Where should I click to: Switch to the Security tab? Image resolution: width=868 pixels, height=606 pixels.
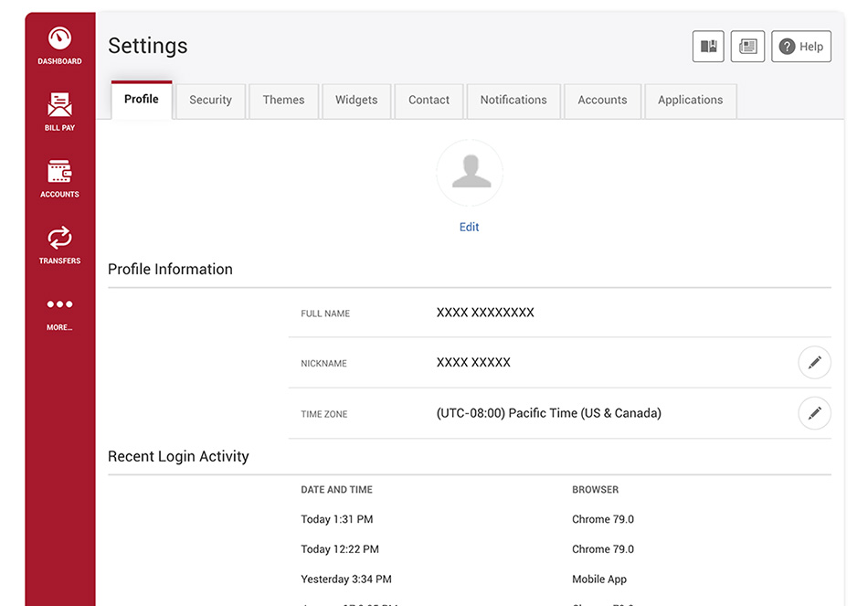pos(210,101)
